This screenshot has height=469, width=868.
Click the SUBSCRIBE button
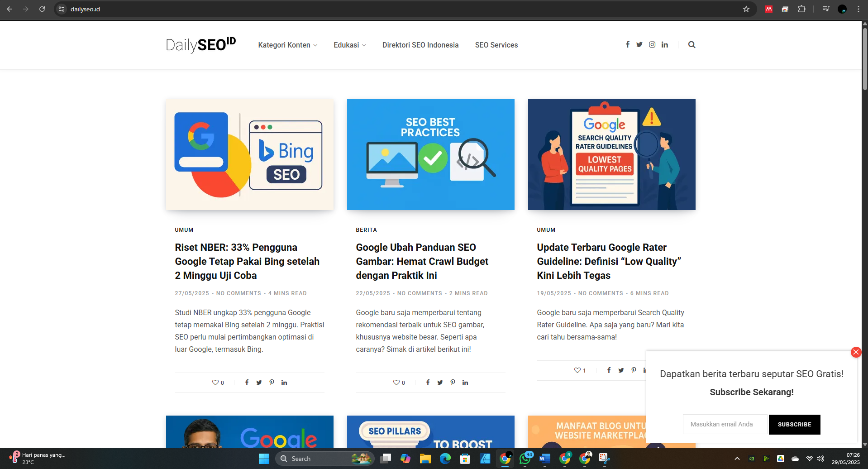tap(795, 425)
